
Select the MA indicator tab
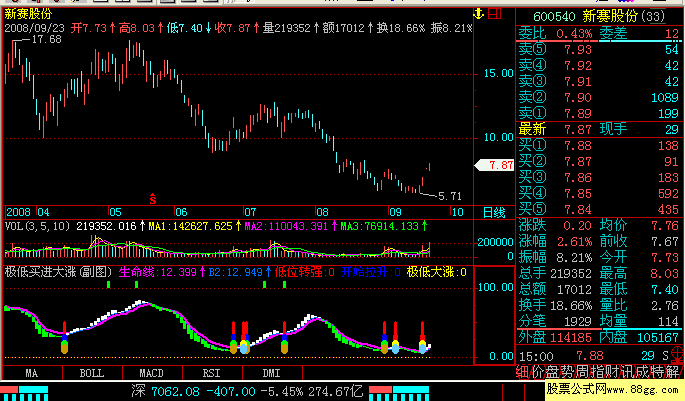(32, 373)
